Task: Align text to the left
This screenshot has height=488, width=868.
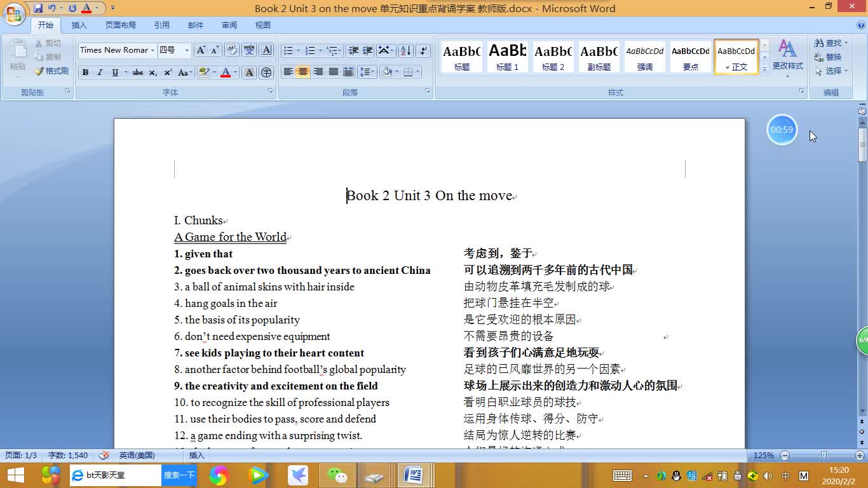Action: pos(288,72)
